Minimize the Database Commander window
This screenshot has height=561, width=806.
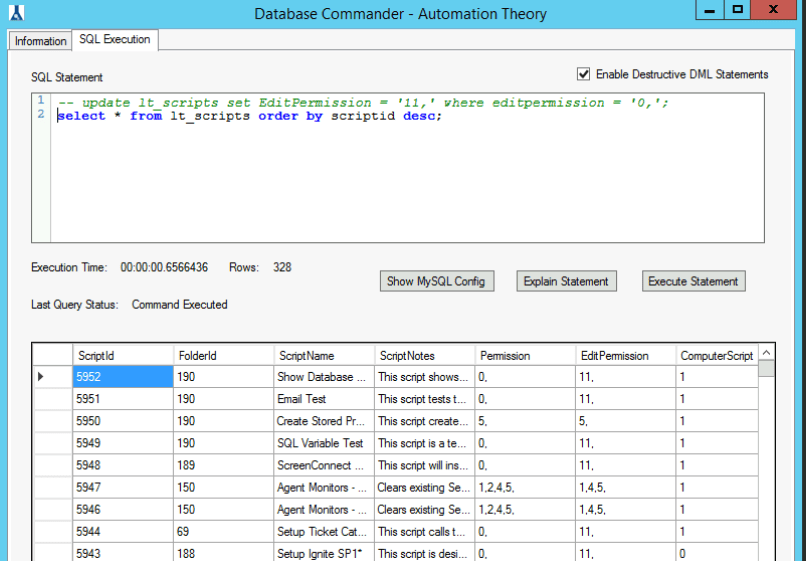708,11
